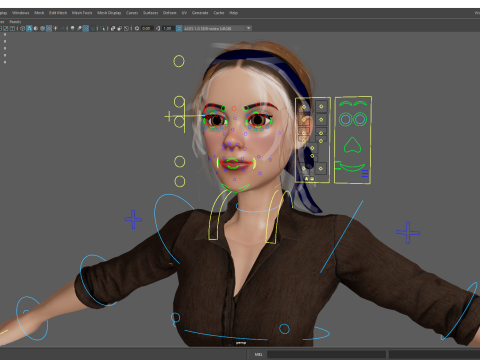Toggle viewport shadows icon

(62, 28)
